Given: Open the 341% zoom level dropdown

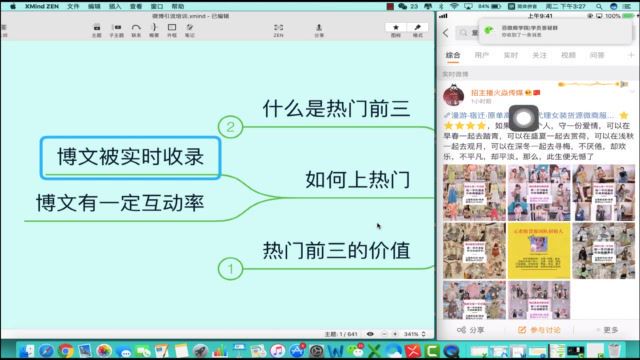Looking at the screenshot, I should (x=414, y=334).
